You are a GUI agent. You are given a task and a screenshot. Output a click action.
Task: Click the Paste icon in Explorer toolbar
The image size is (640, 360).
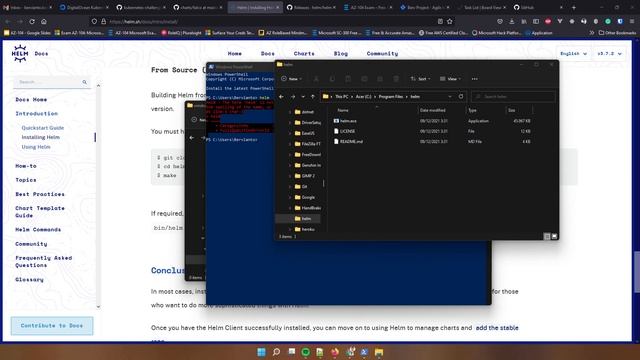click(348, 79)
